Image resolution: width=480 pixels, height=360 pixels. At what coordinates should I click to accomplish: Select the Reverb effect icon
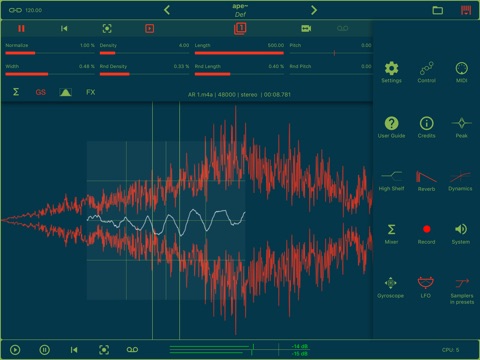tap(426, 177)
